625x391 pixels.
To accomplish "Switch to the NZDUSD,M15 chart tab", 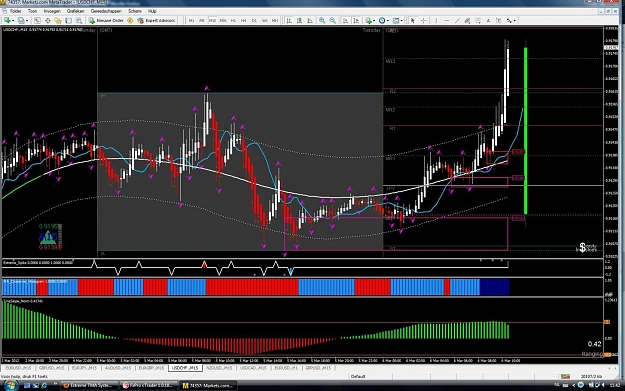I will [219, 368].
